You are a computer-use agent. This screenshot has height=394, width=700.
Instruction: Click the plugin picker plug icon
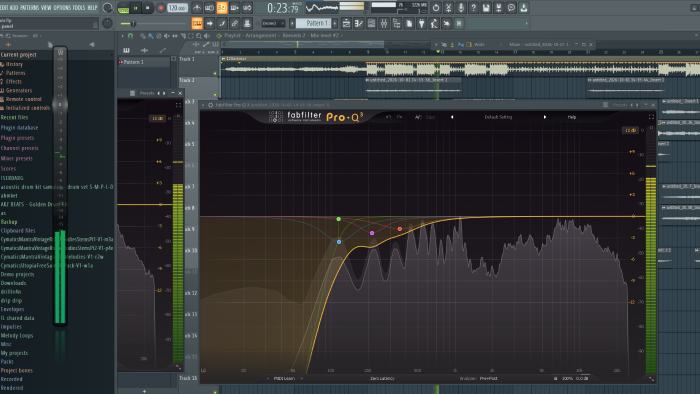421,23
